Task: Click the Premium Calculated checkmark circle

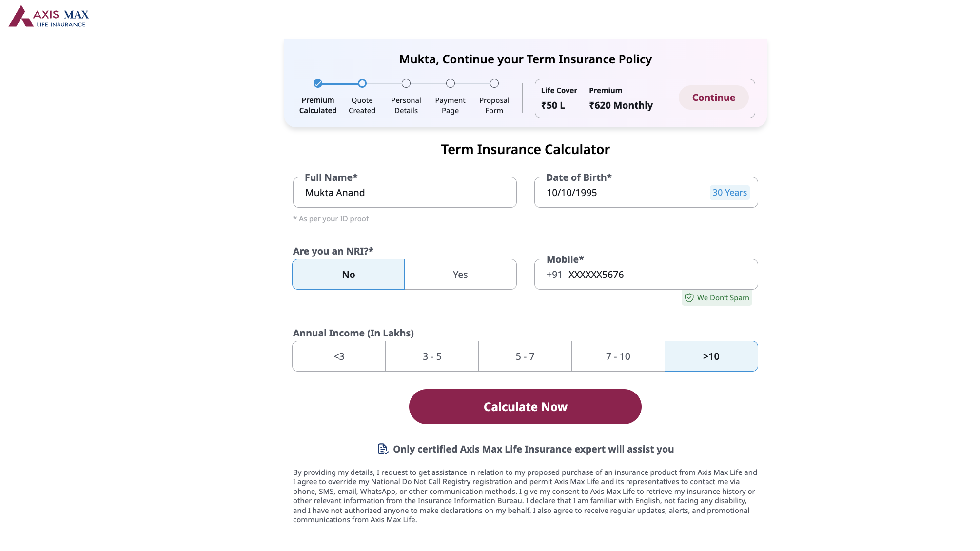Action: (x=317, y=83)
